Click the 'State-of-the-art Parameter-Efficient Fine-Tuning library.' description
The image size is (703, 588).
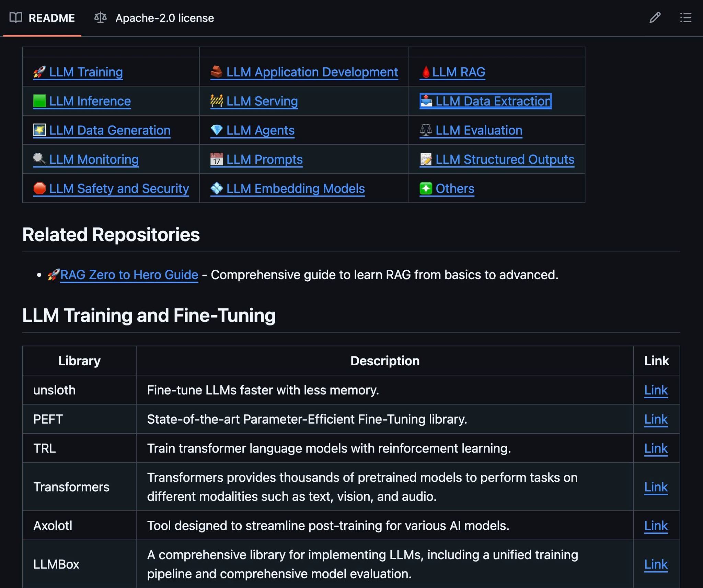click(x=307, y=419)
